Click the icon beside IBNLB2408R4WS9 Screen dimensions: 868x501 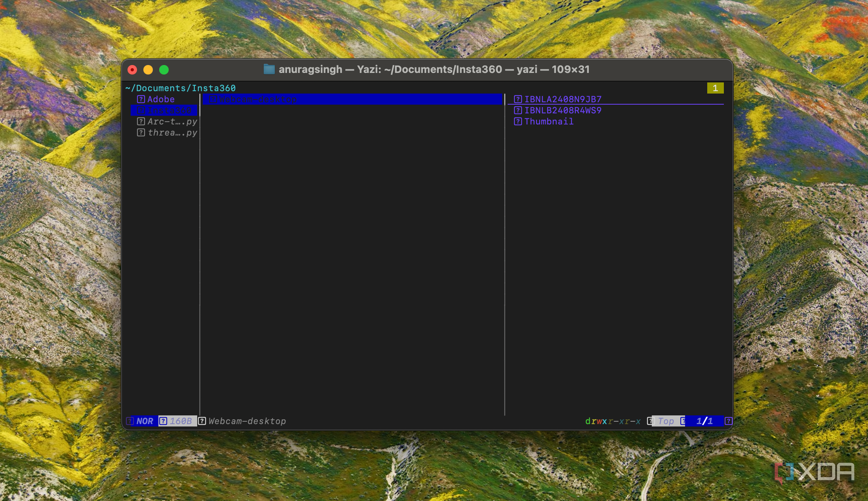point(518,110)
